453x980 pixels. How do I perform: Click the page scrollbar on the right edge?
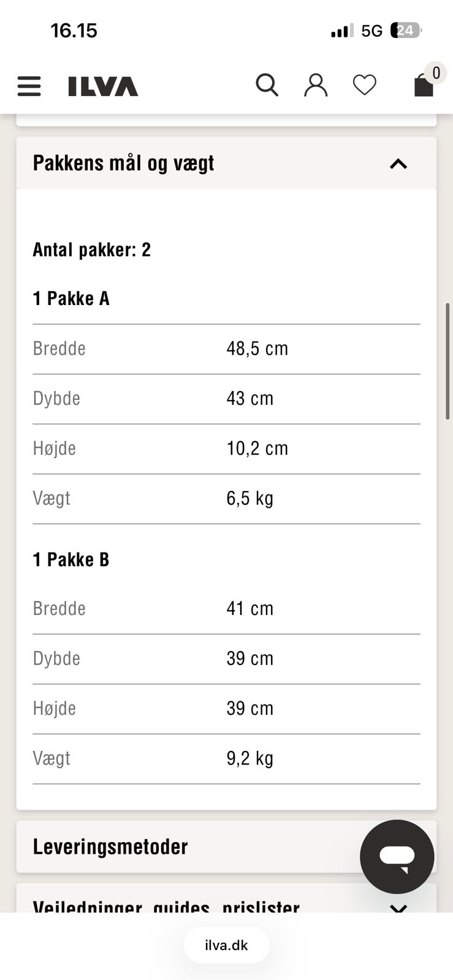coord(448,361)
